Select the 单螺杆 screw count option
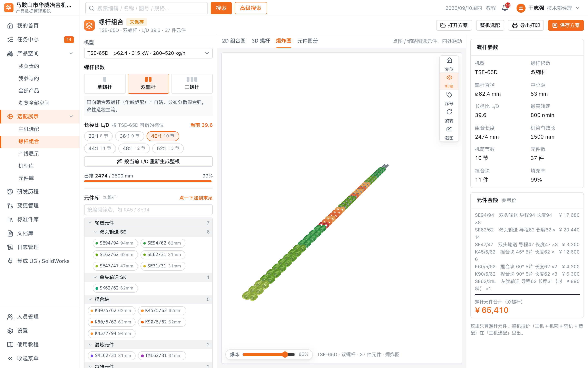 pos(105,83)
